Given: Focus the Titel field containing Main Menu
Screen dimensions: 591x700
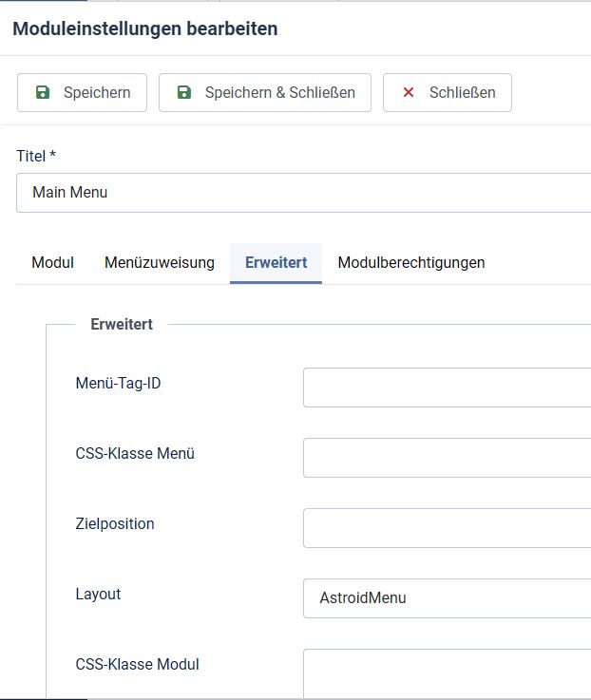Looking at the screenshot, I should point(304,193).
